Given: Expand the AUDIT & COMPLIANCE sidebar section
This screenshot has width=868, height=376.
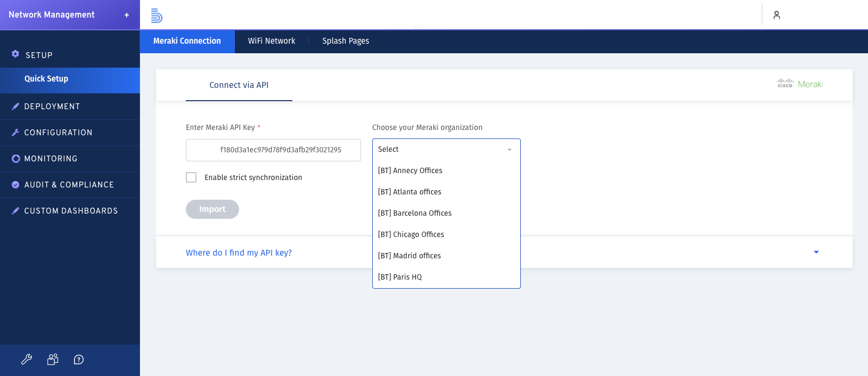Looking at the screenshot, I should click(x=70, y=185).
